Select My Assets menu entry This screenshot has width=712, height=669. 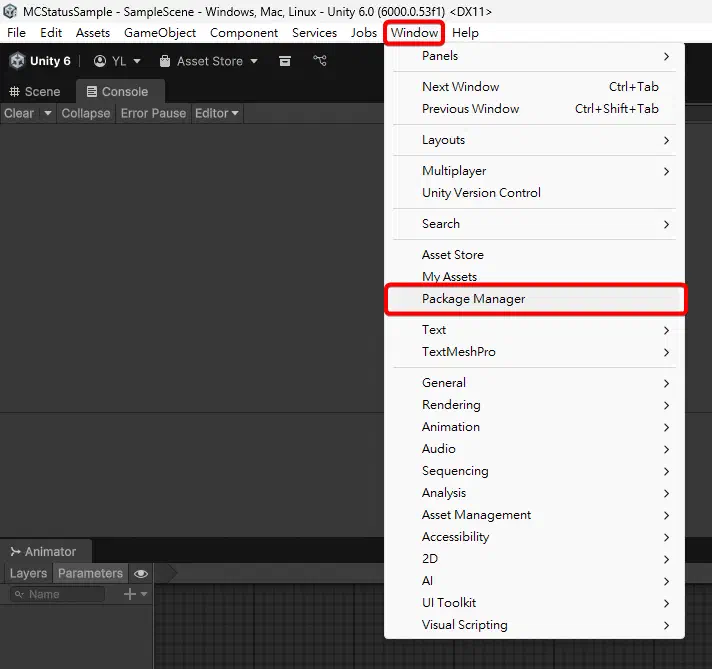pyautogui.click(x=534, y=277)
